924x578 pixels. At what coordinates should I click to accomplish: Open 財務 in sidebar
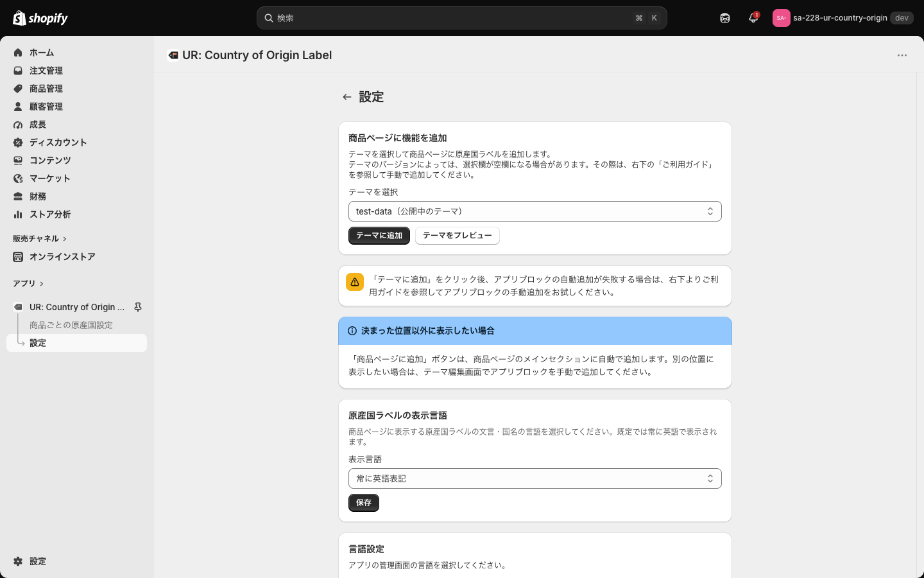76,197
